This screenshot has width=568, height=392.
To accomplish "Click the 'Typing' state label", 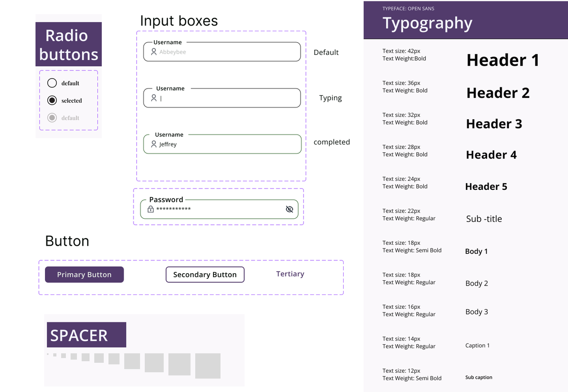I will coord(330,98).
